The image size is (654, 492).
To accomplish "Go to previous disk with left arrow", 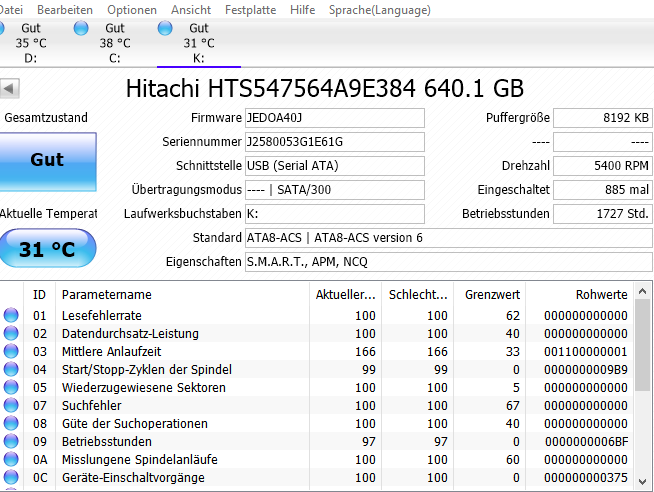I will [x=9, y=88].
